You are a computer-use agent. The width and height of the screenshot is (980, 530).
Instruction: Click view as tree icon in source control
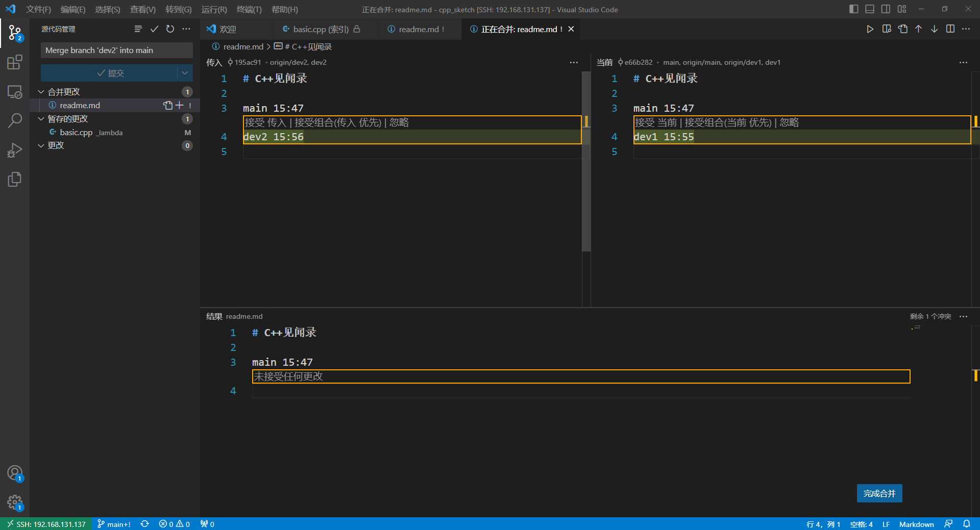[138, 29]
